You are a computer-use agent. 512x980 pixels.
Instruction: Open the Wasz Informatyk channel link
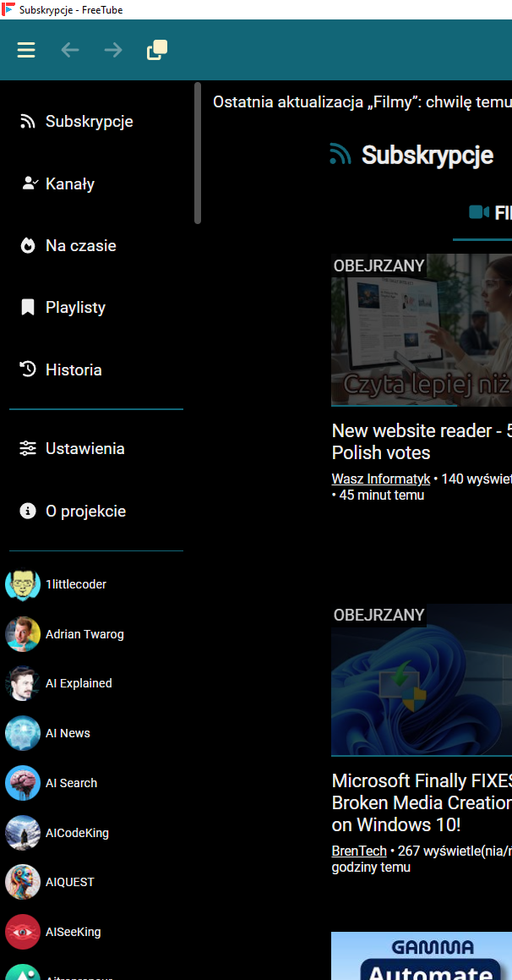point(381,479)
